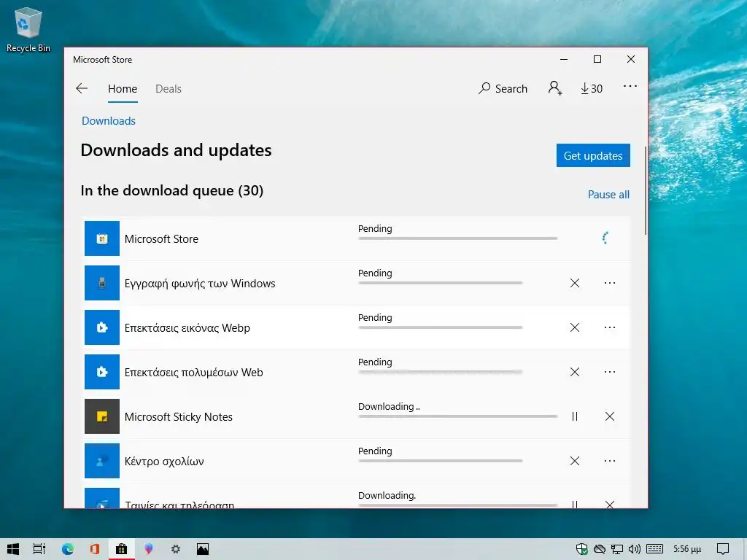Switch to the Deals tab
The image size is (747, 560).
coord(169,88)
